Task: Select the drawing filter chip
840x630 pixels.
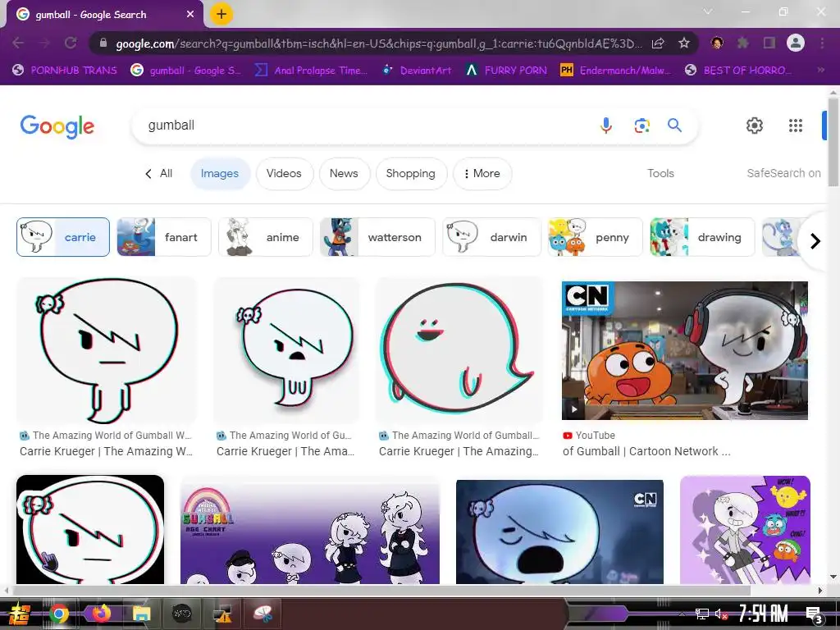Action: pos(702,237)
